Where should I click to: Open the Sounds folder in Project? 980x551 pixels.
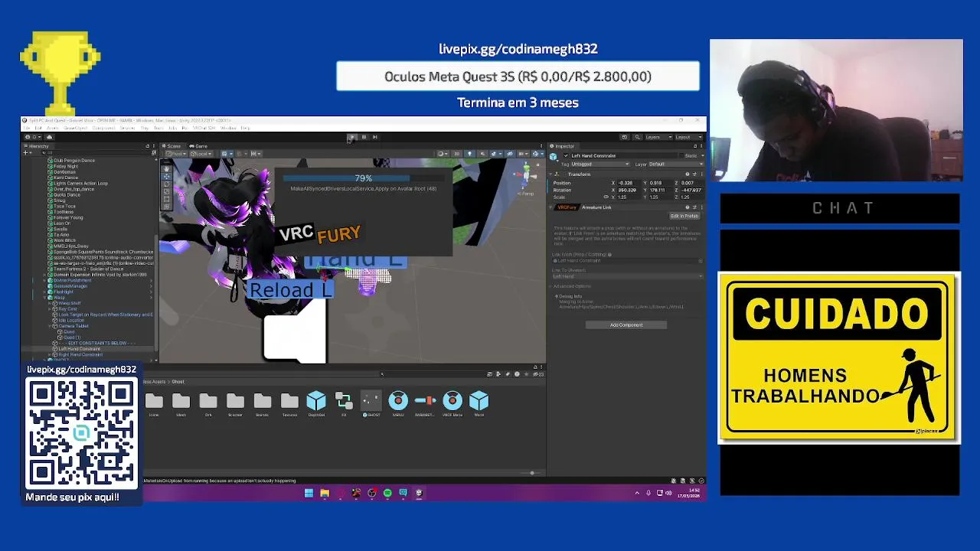[x=263, y=403]
